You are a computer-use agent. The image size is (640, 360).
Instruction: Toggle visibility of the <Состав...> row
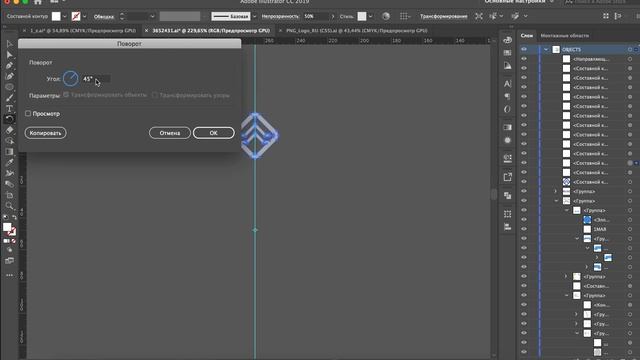524,286
